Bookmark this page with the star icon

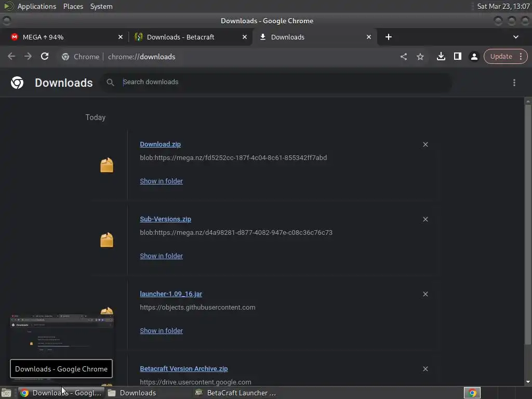pyautogui.click(x=420, y=57)
